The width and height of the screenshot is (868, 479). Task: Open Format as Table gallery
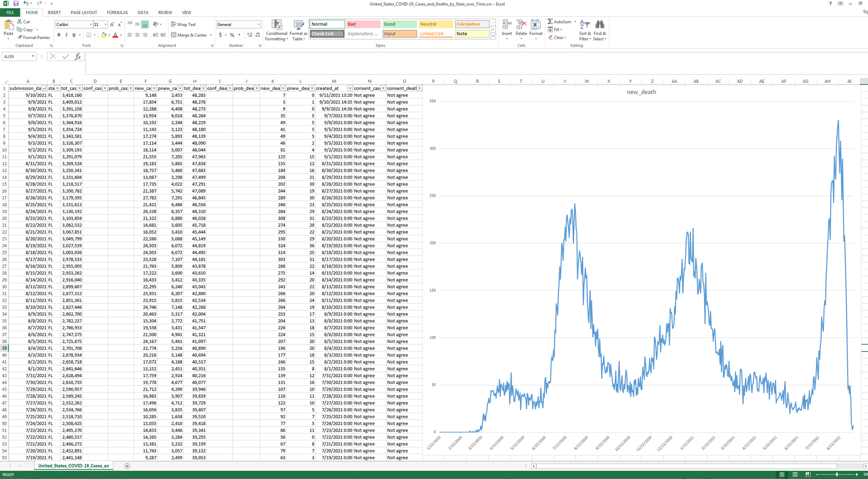pyautogui.click(x=298, y=25)
